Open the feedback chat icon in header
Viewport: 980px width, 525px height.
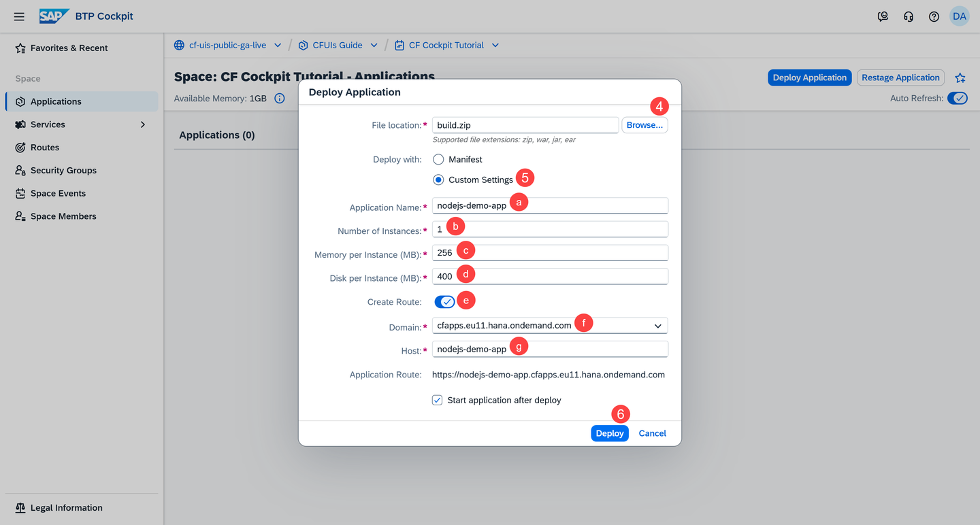883,16
